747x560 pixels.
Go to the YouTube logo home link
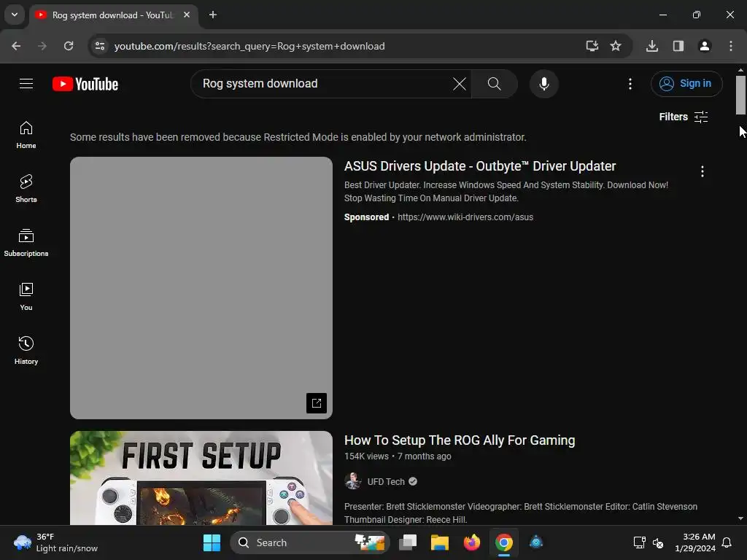coord(85,84)
